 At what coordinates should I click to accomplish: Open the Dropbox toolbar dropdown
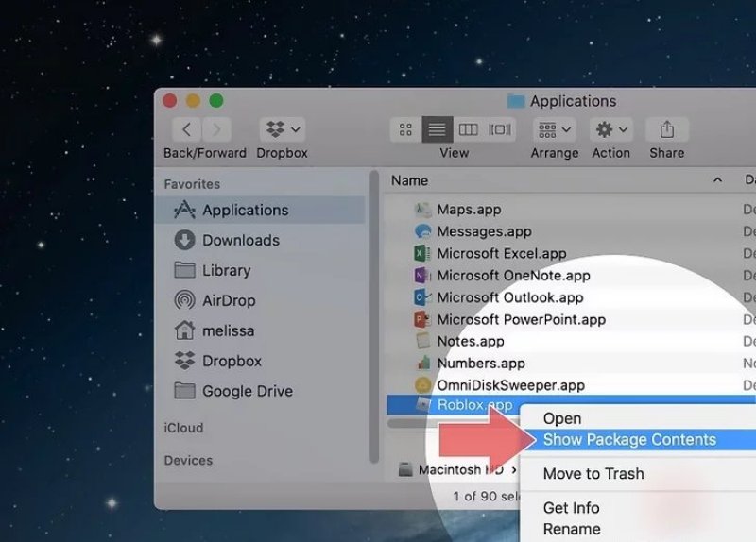click(x=282, y=129)
